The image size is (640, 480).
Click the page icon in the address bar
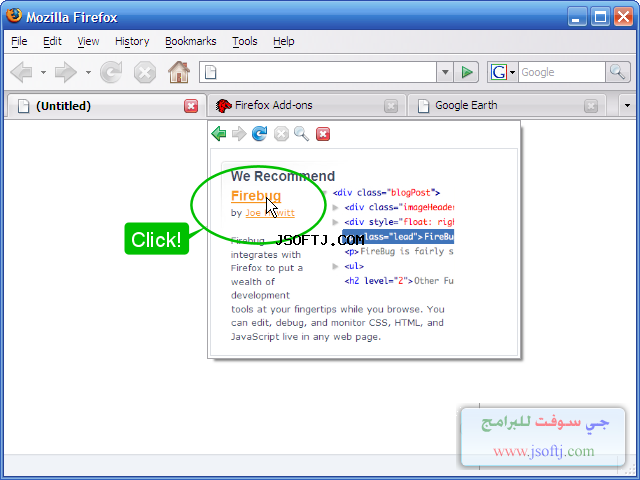click(x=211, y=72)
